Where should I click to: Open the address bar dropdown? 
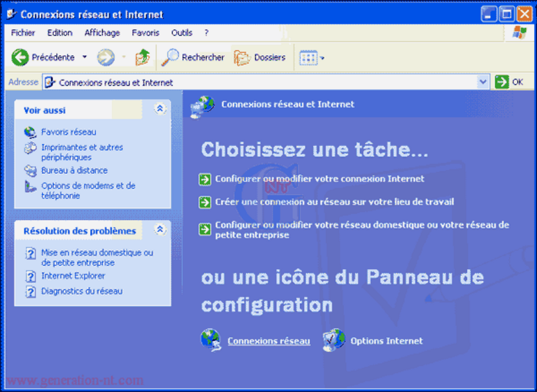[x=483, y=82]
